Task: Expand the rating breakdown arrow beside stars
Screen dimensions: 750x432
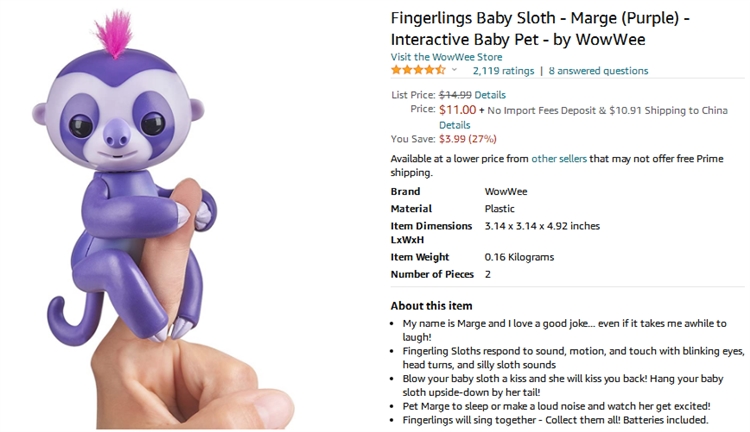Action: (x=454, y=71)
